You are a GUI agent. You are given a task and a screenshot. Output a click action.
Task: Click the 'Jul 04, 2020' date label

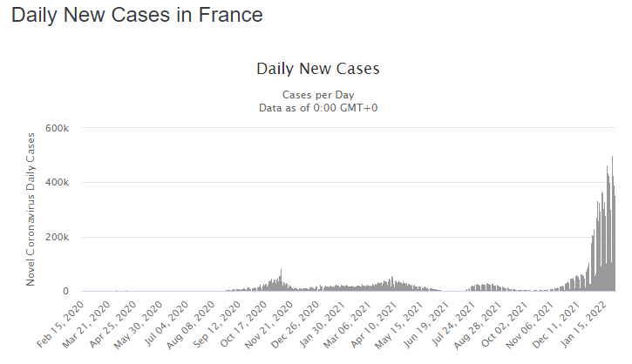pos(167,324)
